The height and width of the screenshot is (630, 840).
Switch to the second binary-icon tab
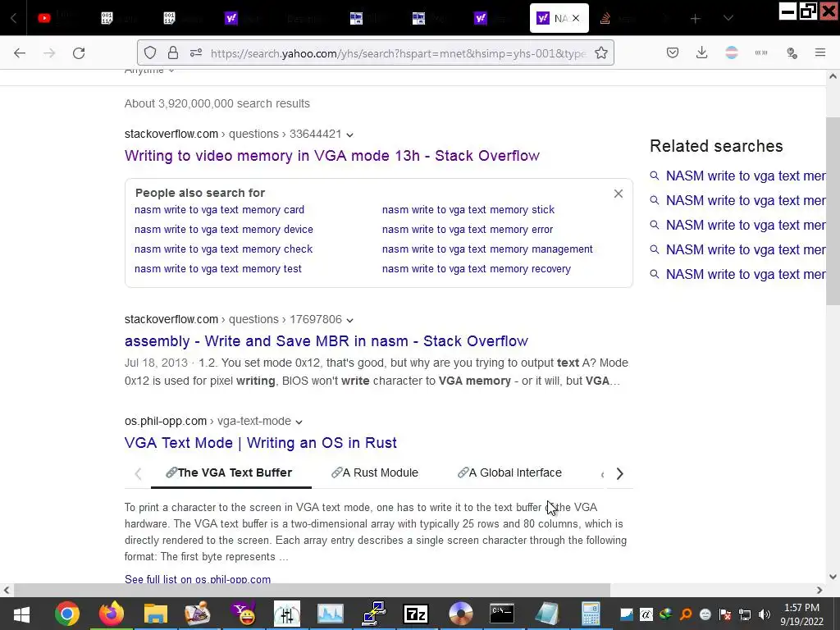pos(169,18)
